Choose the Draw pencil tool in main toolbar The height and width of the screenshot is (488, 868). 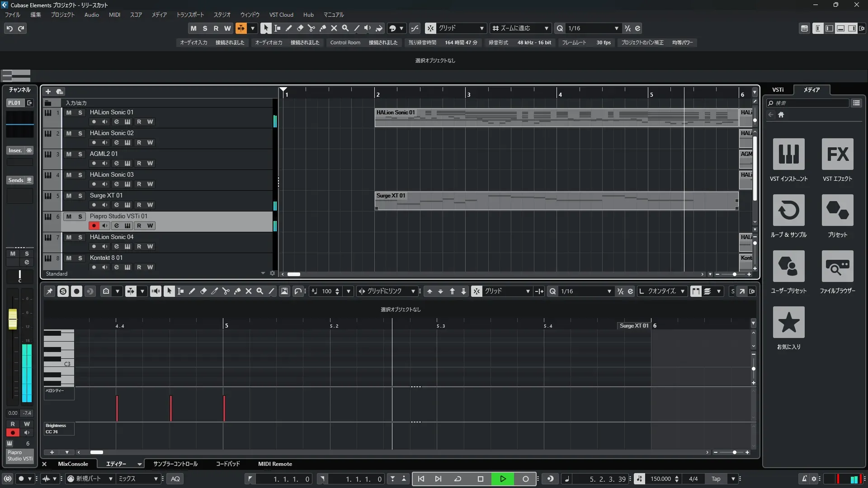click(288, 28)
